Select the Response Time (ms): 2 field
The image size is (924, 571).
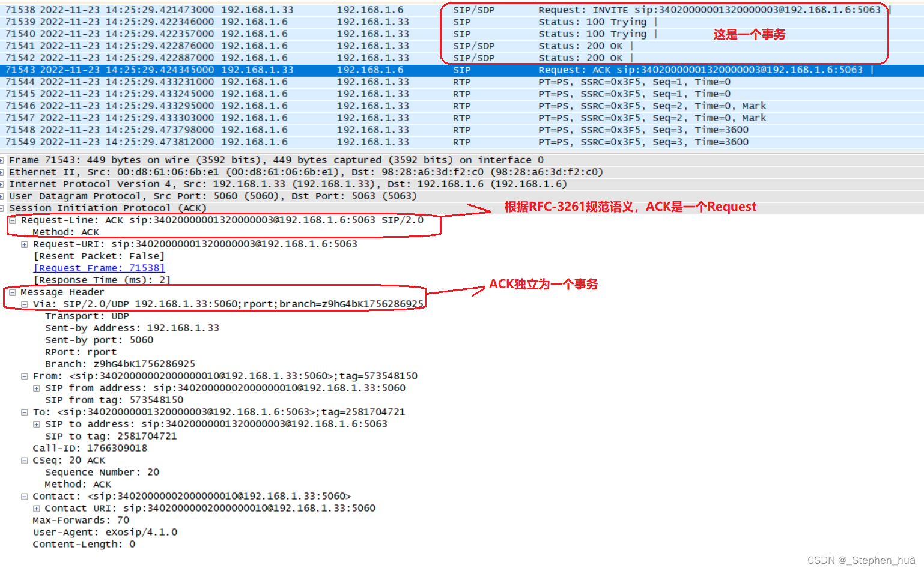pos(102,280)
